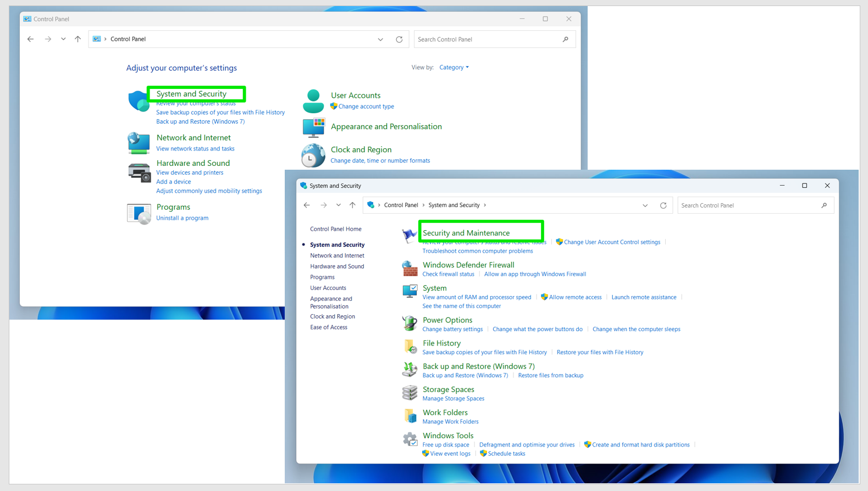Open Change battery settings link
The image size is (868, 491).
coord(452,330)
